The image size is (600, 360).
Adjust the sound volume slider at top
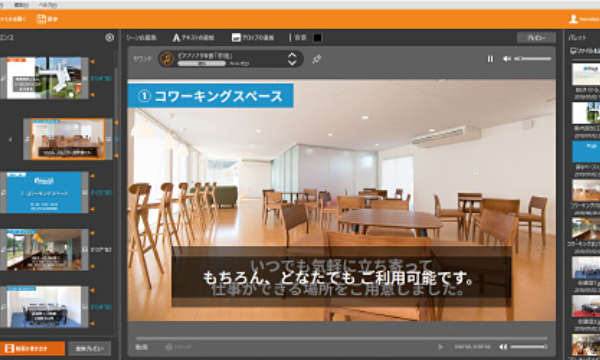pyautogui.click(x=533, y=59)
